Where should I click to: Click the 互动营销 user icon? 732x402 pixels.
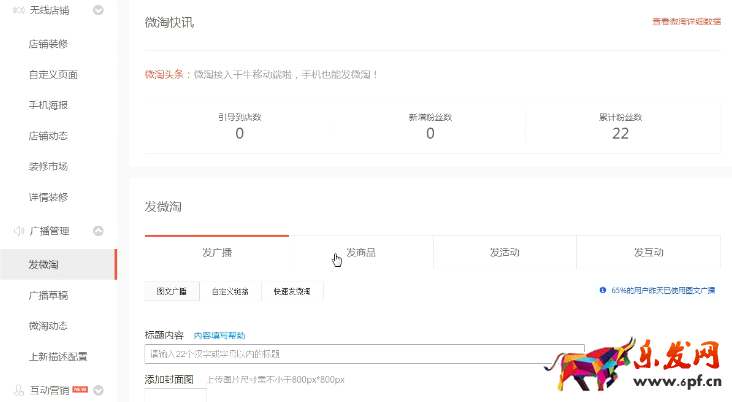pyautogui.click(x=18, y=389)
